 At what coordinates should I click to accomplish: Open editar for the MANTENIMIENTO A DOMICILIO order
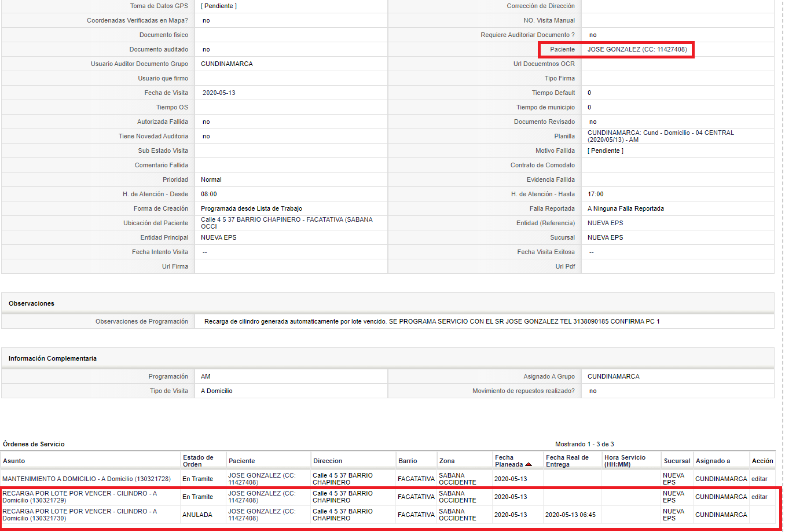click(x=759, y=479)
